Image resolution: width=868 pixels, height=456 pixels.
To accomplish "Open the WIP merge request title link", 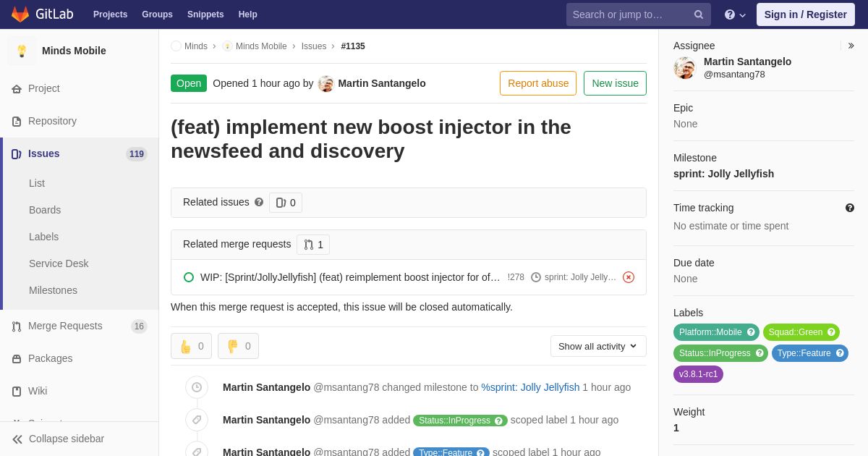I will click(x=350, y=277).
